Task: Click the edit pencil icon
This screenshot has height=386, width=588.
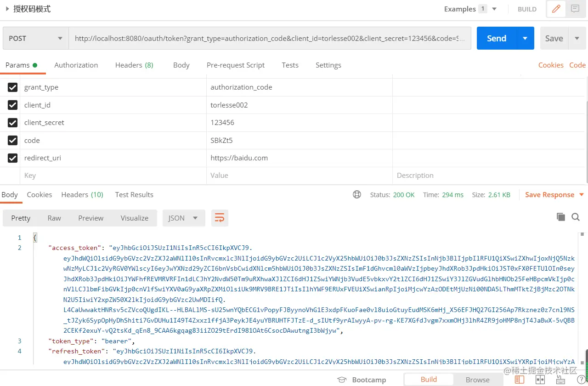Action: (556, 9)
